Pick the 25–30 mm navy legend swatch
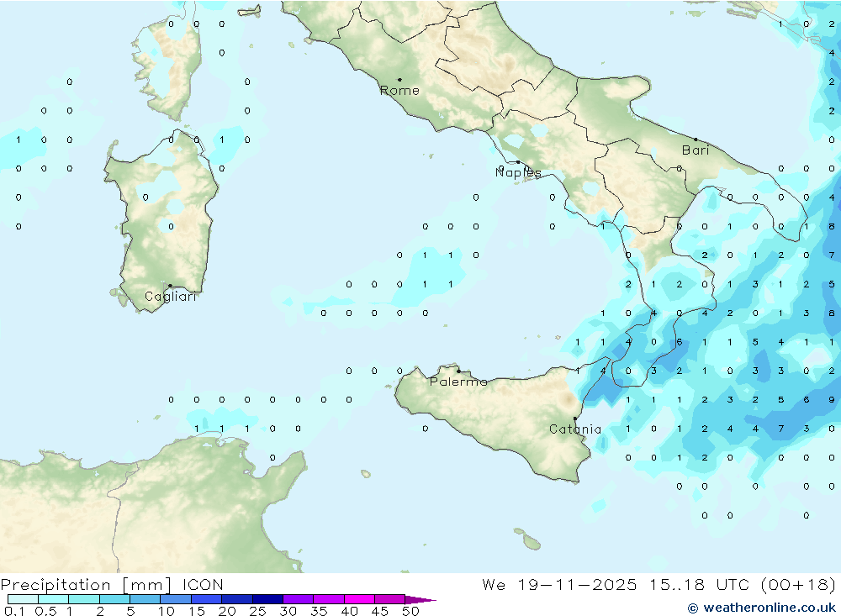This screenshot has height=616, width=841. [x=267, y=599]
